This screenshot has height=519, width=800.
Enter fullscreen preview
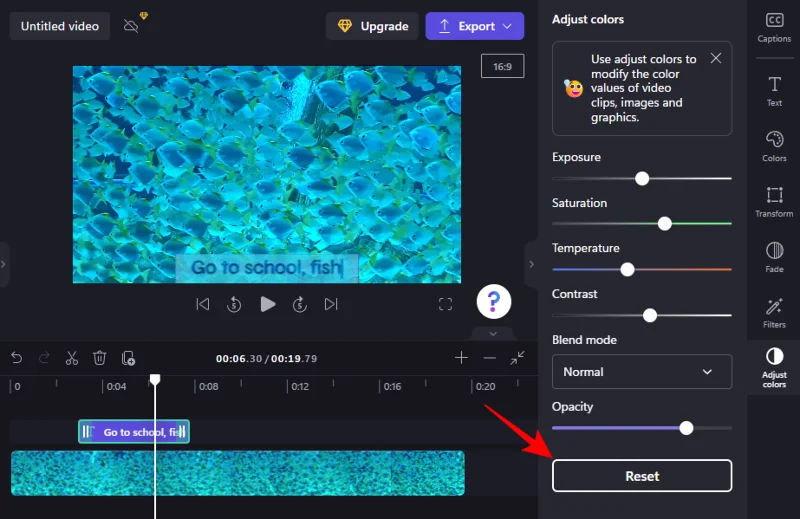(445, 304)
